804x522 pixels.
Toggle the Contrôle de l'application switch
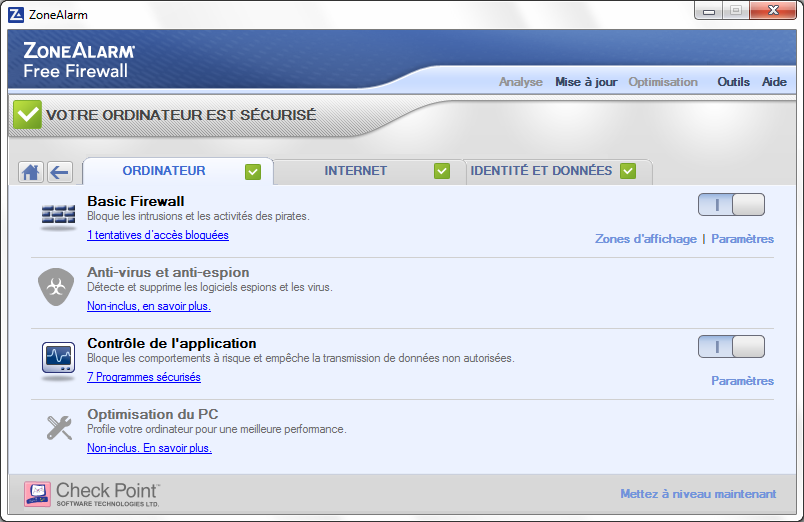coord(731,347)
